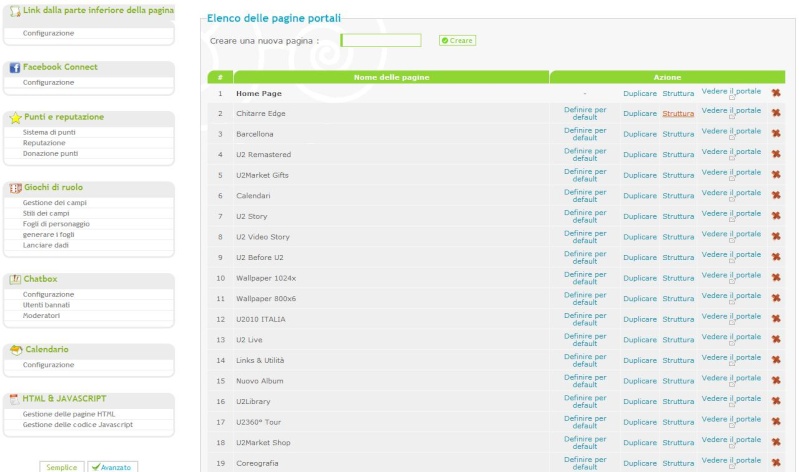Click the Giochi di ruolo dice icon
The image size is (799, 472).
pos(15,188)
